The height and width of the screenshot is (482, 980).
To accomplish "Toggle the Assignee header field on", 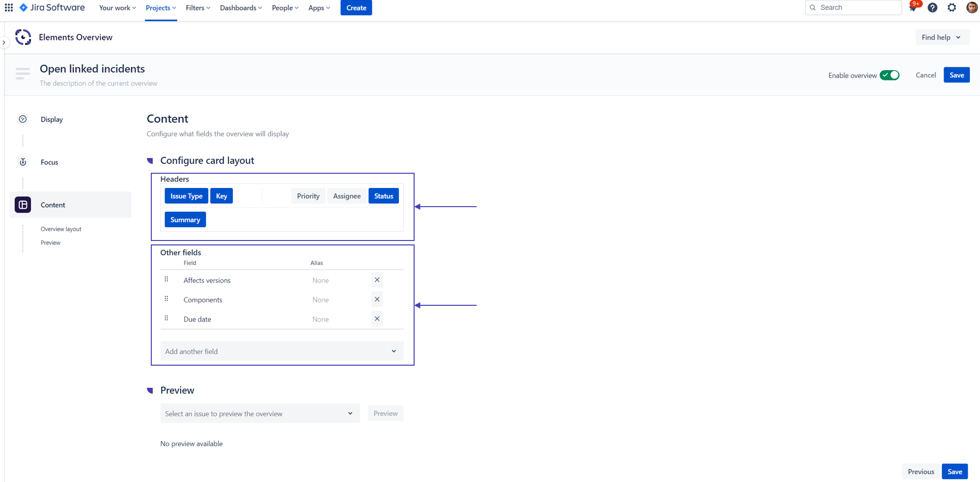I will click(x=346, y=196).
